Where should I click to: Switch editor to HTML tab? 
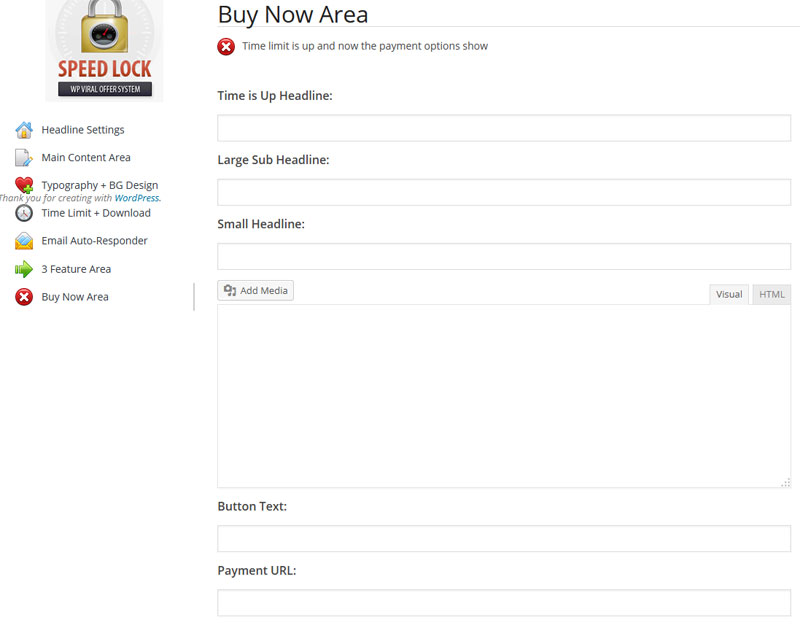[x=771, y=294]
